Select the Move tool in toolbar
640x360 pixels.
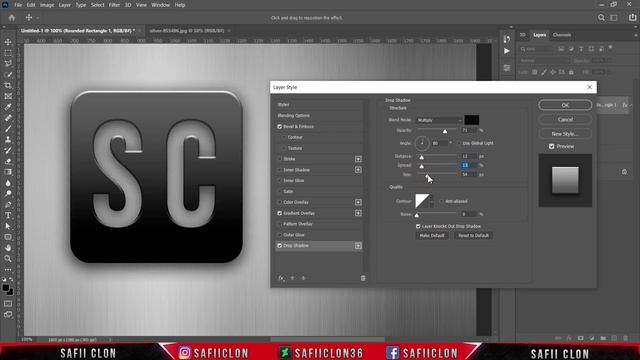pyautogui.click(x=8, y=42)
